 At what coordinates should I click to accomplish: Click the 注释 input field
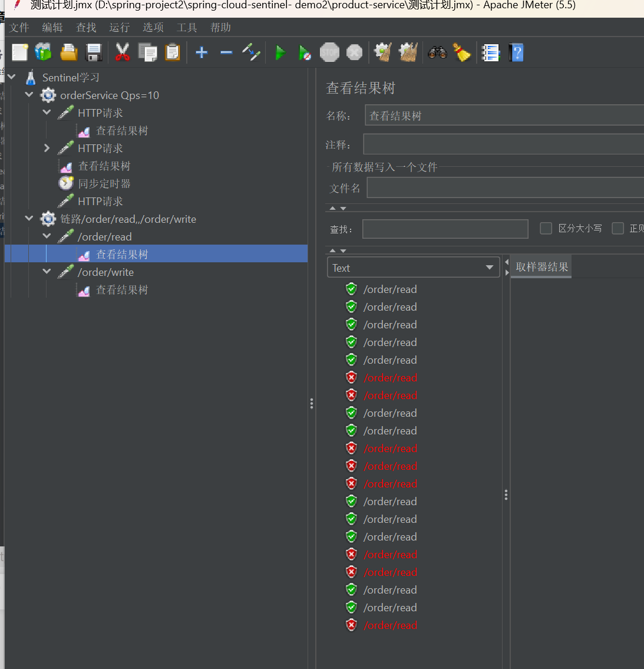pos(503,144)
